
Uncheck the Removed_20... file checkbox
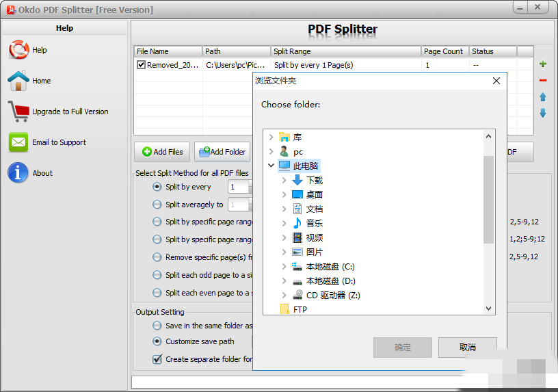[x=142, y=65]
